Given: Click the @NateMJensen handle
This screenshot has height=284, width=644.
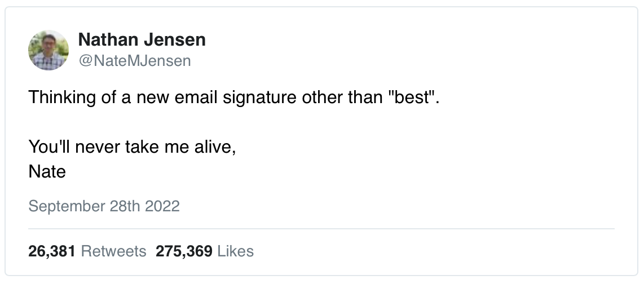Looking at the screenshot, I should point(134,60).
